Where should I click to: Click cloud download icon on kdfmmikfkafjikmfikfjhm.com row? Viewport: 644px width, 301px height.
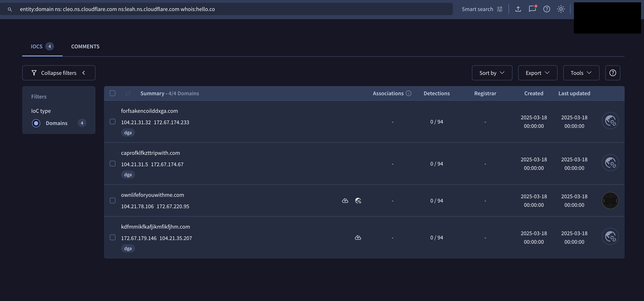pyautogui.click(x=358, y=238)
